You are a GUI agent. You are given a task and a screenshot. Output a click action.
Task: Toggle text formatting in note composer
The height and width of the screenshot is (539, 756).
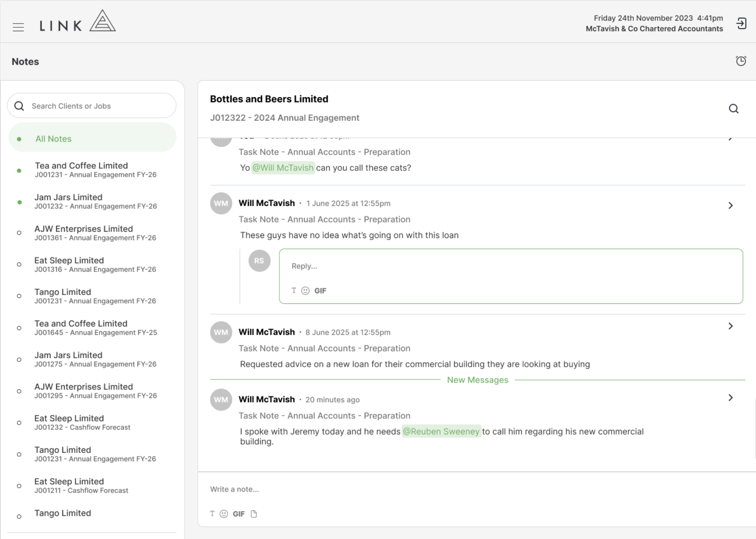(212, 514)
